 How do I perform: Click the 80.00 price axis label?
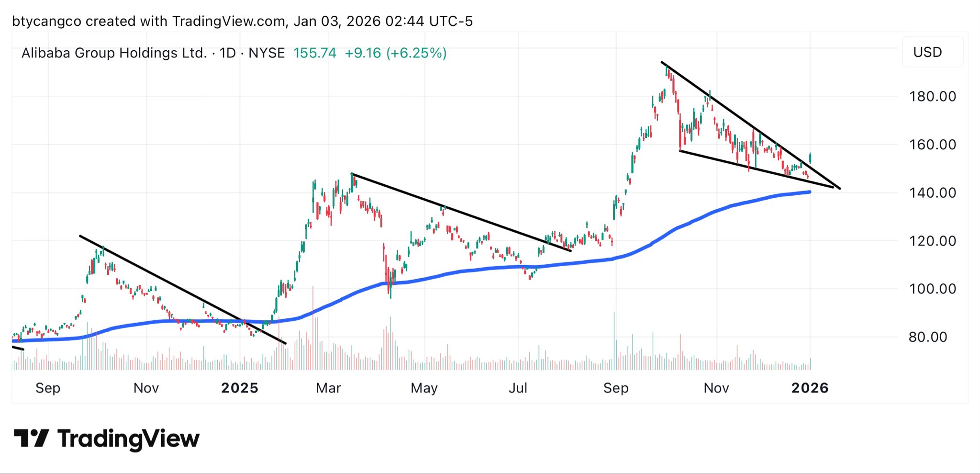[x=928, y=337]
